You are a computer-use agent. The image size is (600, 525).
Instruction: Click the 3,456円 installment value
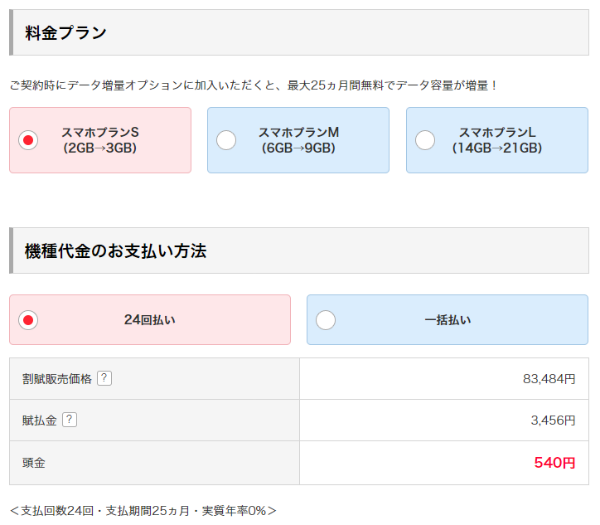pos(553,421)
